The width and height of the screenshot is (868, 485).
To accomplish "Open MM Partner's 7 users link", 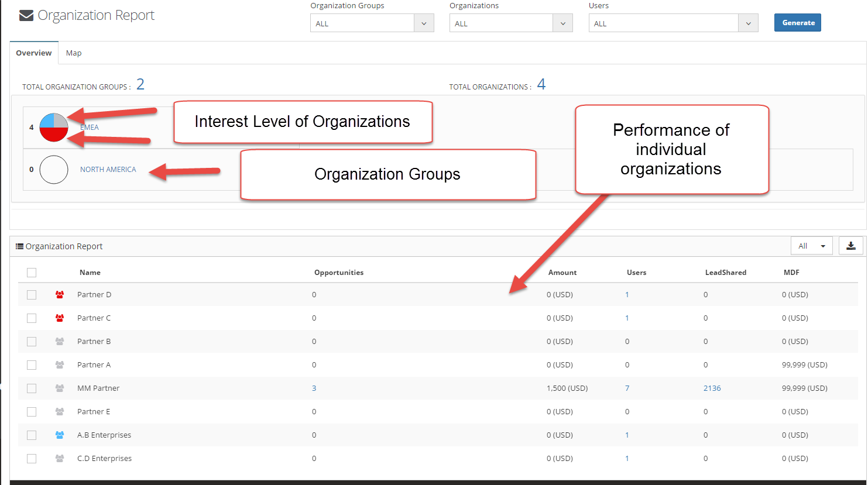I will [627, 388].
